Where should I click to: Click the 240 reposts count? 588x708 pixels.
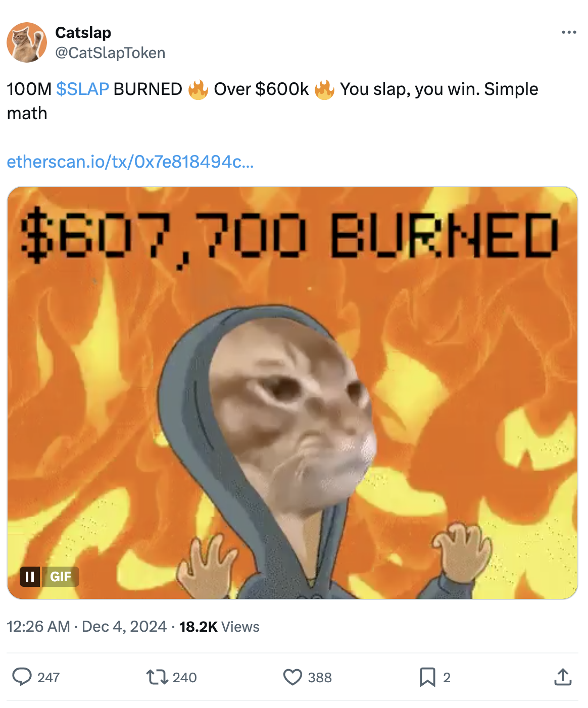click(x=185, y=677)
